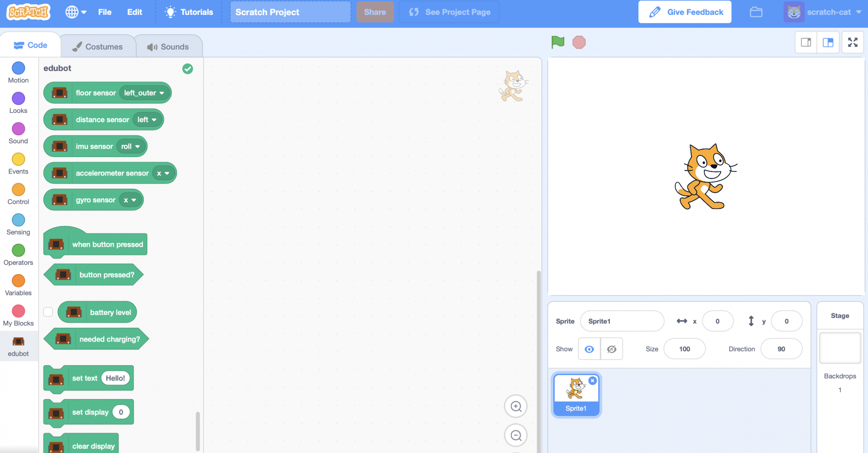Click See Project Page button
Viewport: 868px width, 453px height.
[449, 12]
